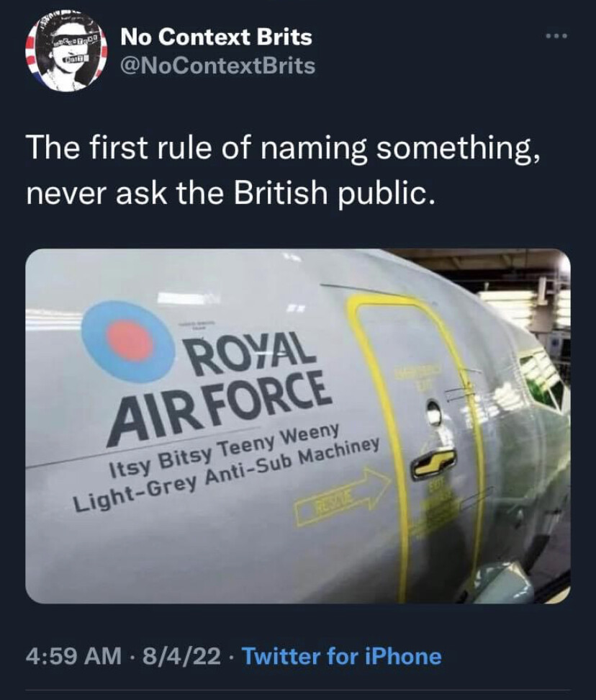
Task: Click the round door porthole in photo
Action: 433,412
